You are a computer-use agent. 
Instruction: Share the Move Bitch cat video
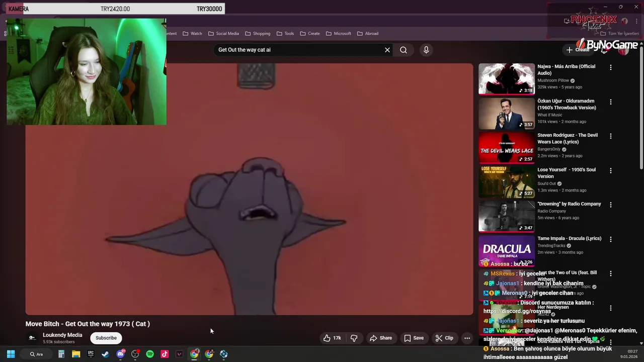pyautogui.click(x=381, y=338)
